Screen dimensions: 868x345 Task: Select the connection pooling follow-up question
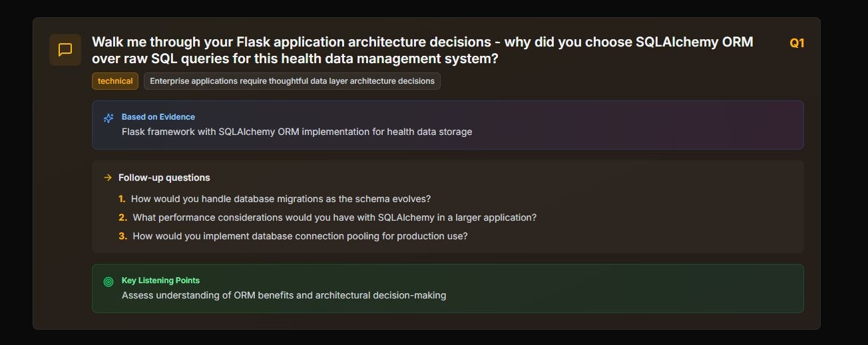pos(300,236)
